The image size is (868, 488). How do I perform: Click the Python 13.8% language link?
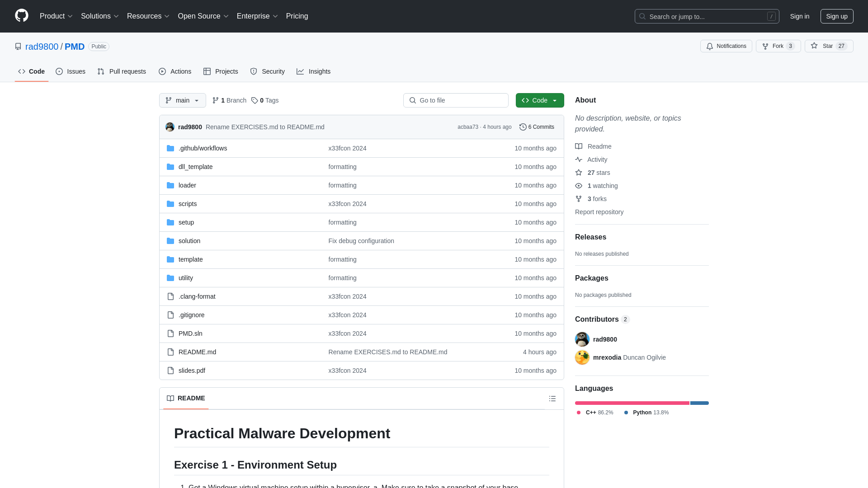[x=646, y=413]
